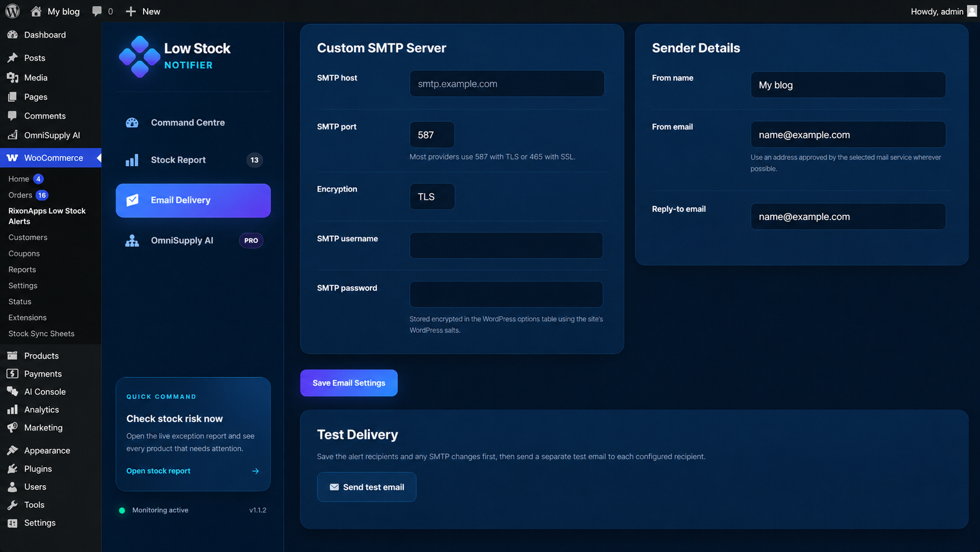Open RixonApps Low Stock Alerts submenu
Screen dimensions: 980x552
(47, 216)
